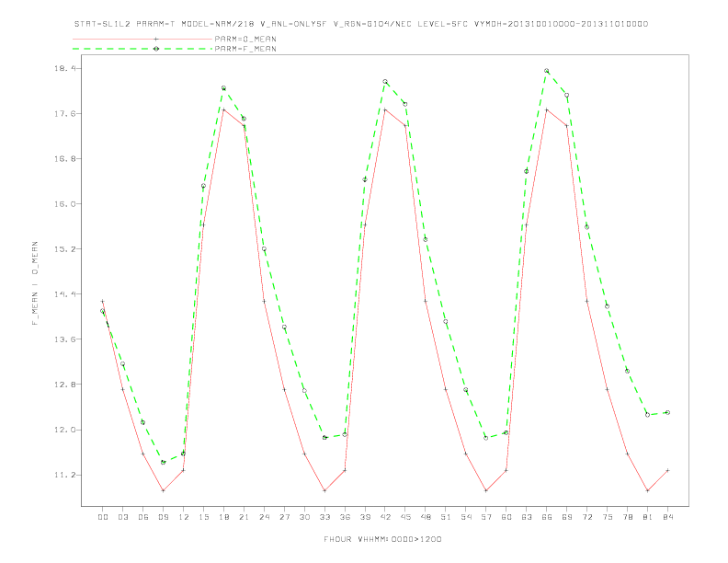Click x-axis tick label 60
728x563 pixels.
pos(506,517)
